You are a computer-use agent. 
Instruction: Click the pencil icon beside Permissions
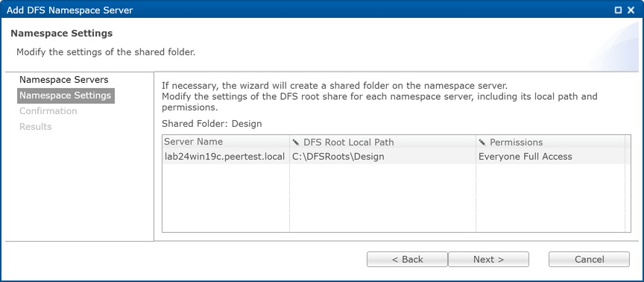point(482,142)
